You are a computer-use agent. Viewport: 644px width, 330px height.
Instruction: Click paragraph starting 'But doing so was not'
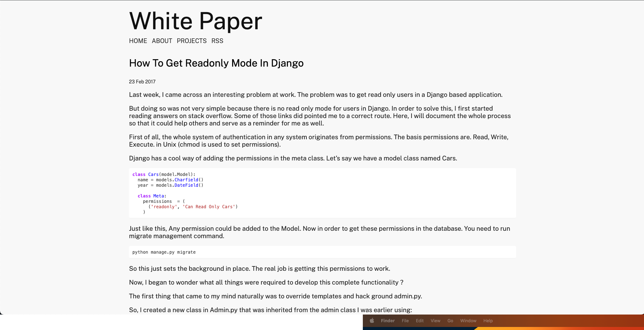point(320,116)
